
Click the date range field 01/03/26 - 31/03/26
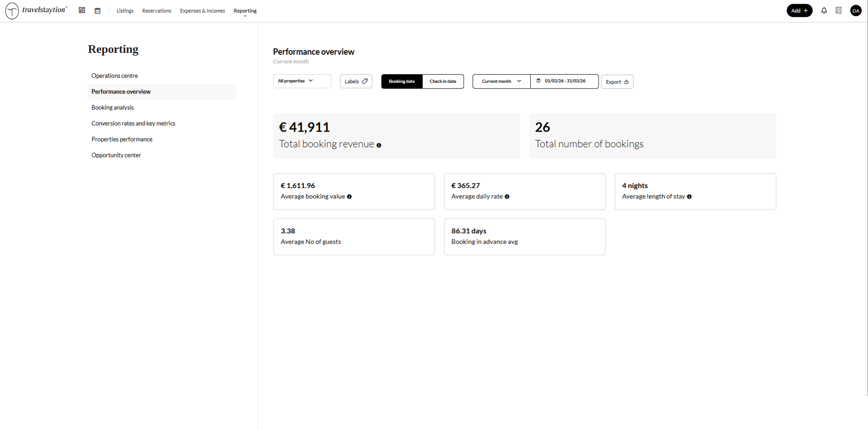coord(564,81)
